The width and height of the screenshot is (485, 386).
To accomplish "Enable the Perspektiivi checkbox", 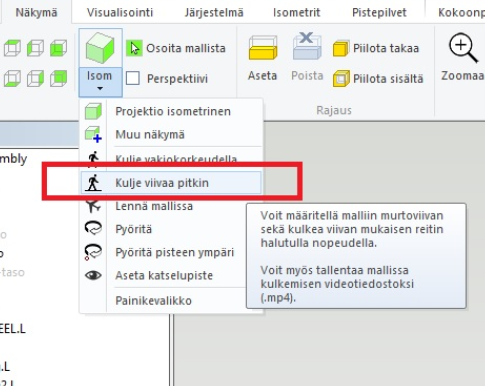I will coord(133,79).
